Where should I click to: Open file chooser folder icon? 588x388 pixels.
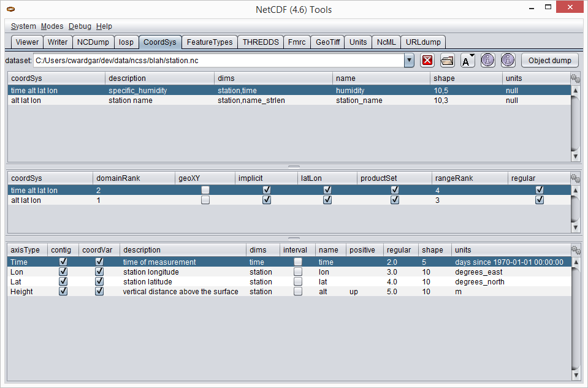point(447,60)
